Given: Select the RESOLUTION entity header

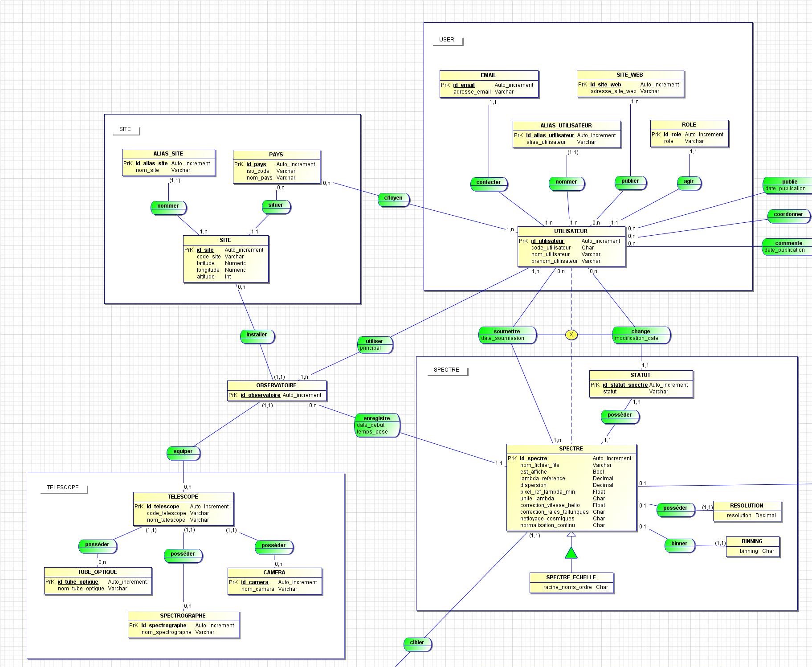Looking at the screenshot, I should point(747,506).
